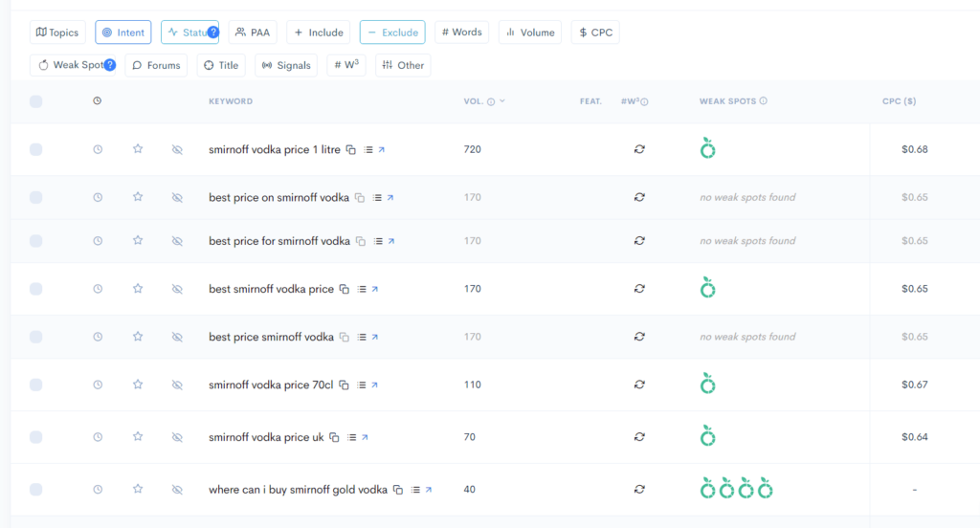The image size is (980, 528).
Task: Open list icon for smirnoff vodka price 1 litre
Action: pyautogui.click(x=368, y=150)
